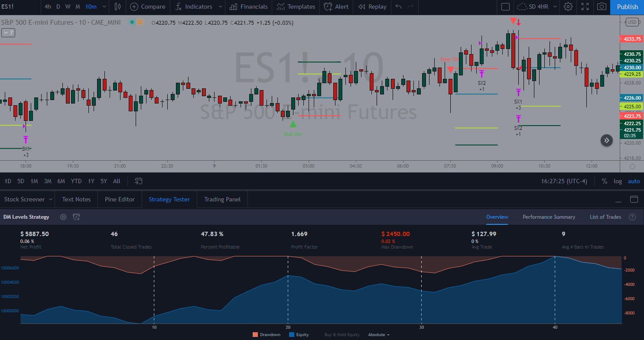Open go to date calendar icon

pos(138,181)
